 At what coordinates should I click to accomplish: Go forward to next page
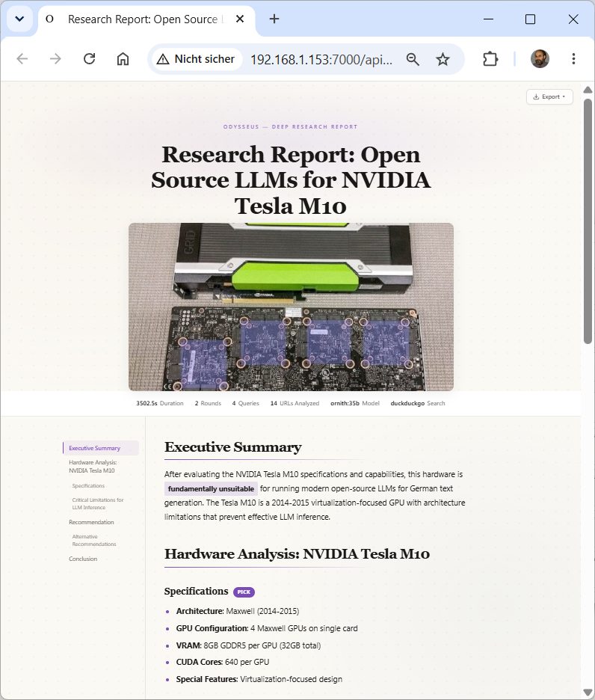click(x=55, y=59)
